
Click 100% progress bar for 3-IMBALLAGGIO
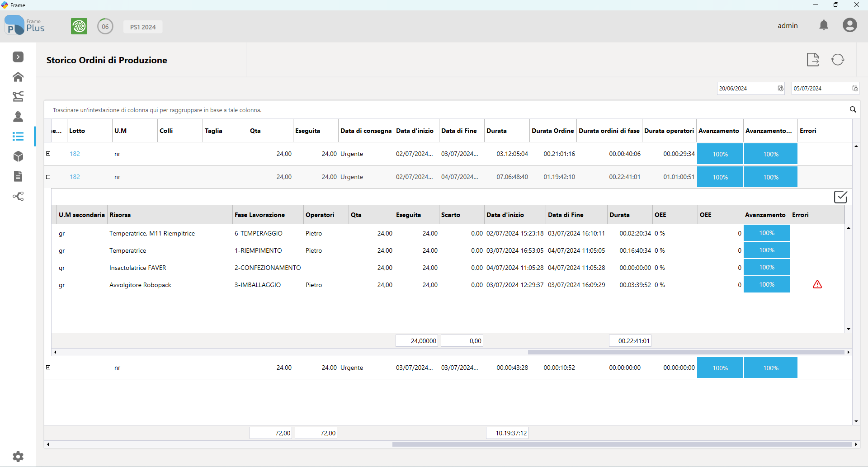[x=767, y=285]
